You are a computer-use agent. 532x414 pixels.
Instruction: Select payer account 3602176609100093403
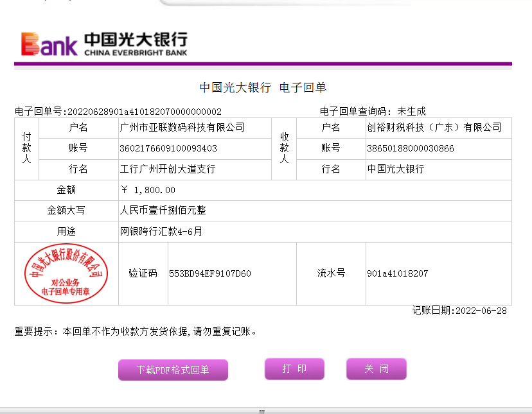click(168, 148)
